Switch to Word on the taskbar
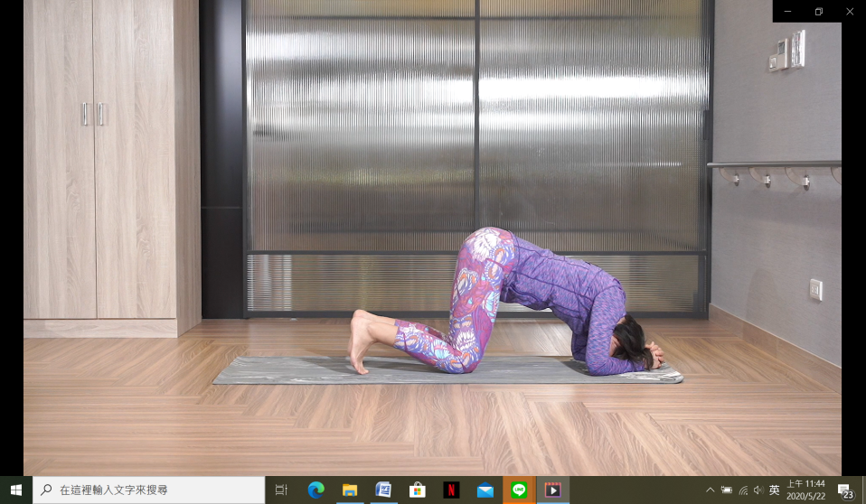866x504 pixels. 383,490
